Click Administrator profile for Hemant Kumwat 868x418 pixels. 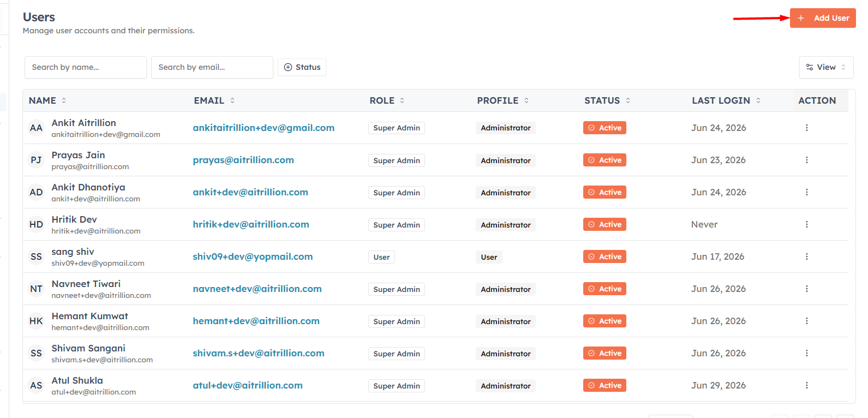[x=506, y=321]
